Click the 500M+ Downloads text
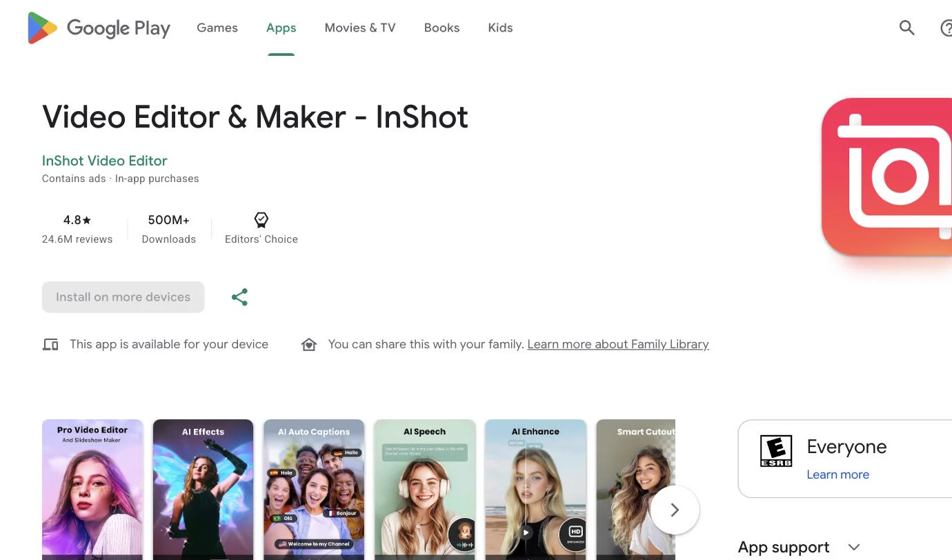This screenshot has width=952, height=560. point(169,229)
